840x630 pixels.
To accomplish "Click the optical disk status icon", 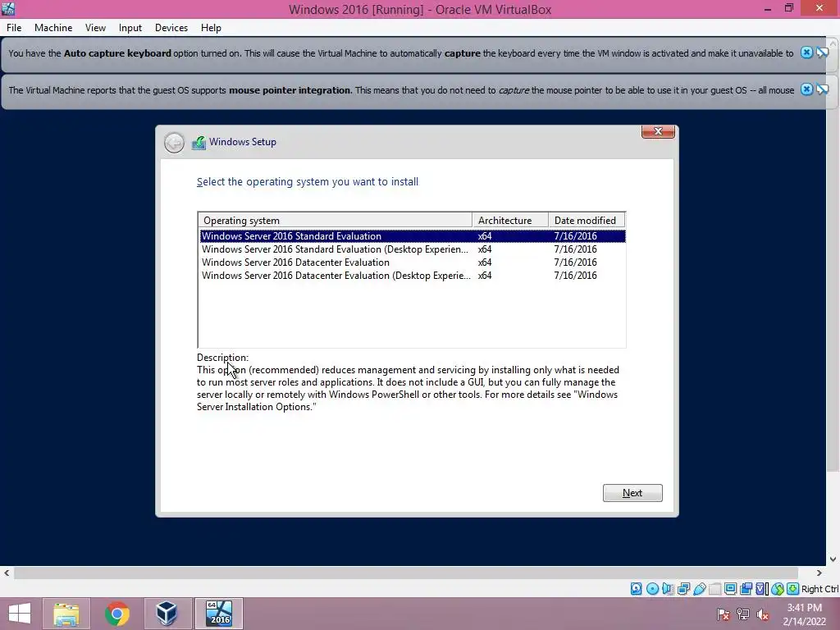I will pos(652,589).
